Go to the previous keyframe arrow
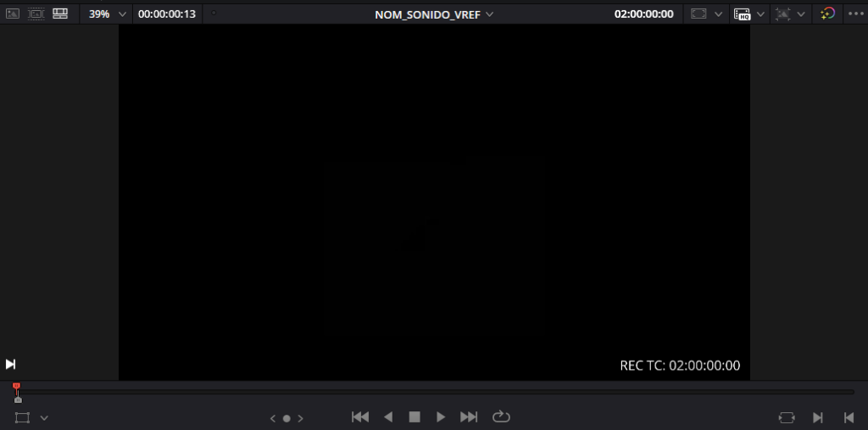Image resolution: width=868 pixels, height=430 pixels. pos(273,418)
